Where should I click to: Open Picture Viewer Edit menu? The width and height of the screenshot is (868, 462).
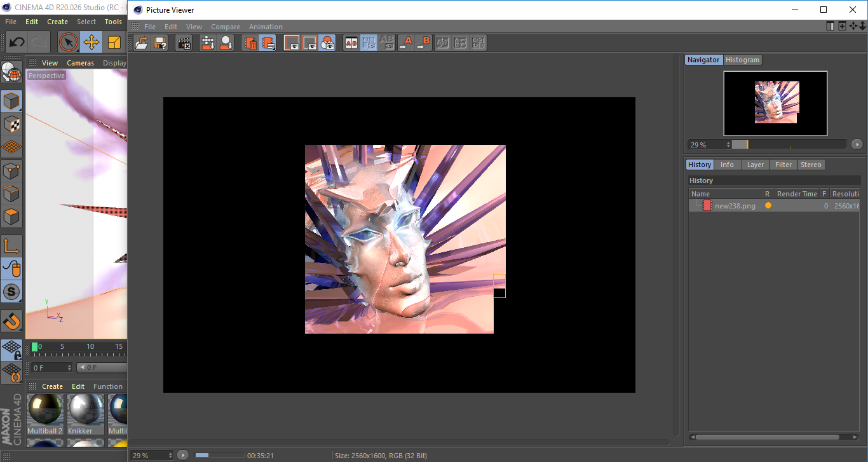[x=171, y=27]
